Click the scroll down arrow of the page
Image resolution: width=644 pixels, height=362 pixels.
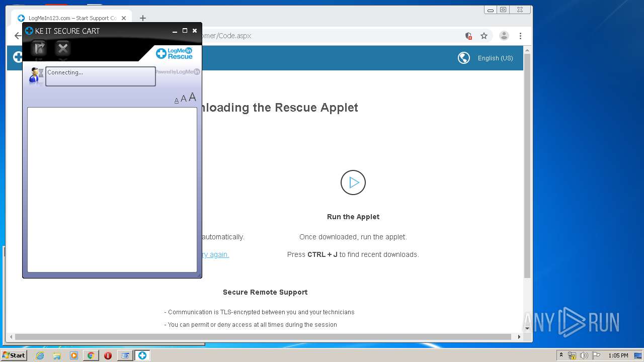527,328
